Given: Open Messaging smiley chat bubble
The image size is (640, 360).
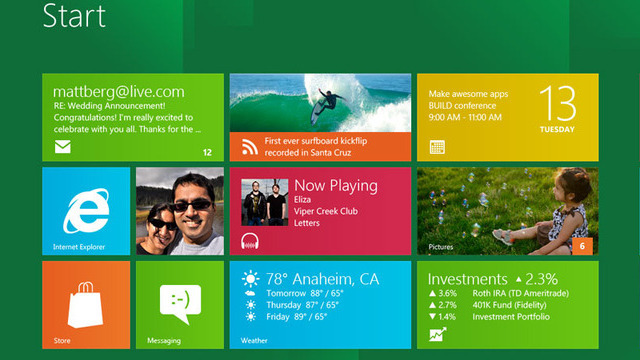Looking at the screenshot, I should (180, 304).
